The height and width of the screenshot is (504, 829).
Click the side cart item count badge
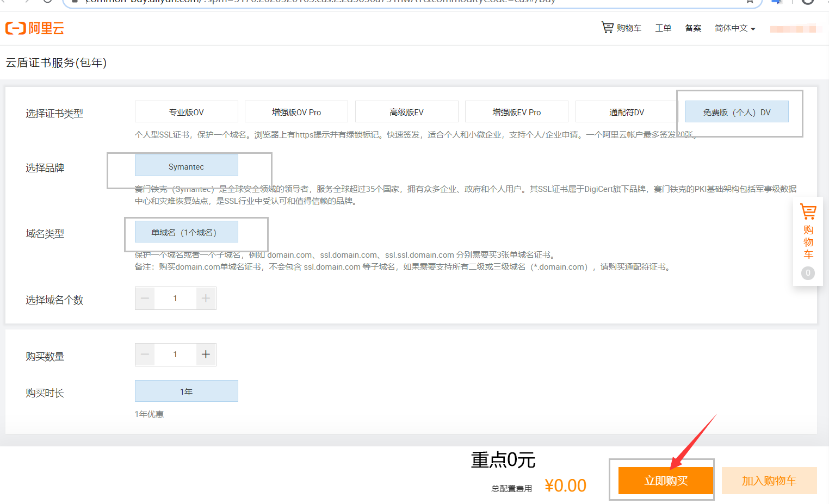(x=808, y=273)
